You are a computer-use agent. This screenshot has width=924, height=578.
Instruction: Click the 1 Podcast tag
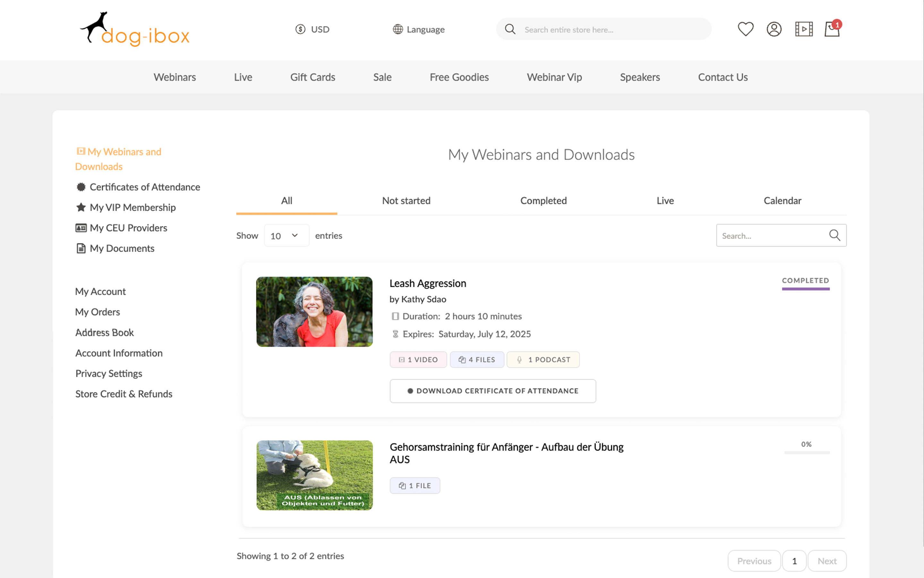tap(543, 360)
